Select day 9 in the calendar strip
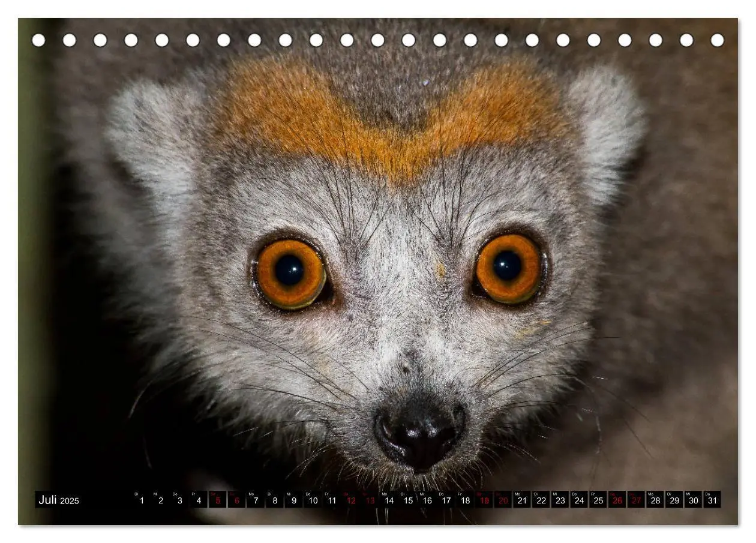 coord(293,500)
